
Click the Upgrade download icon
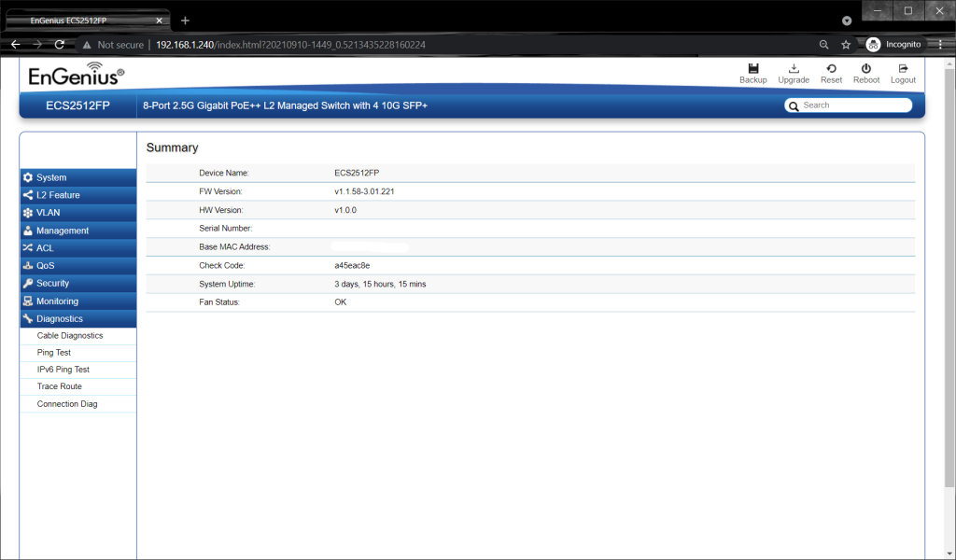pos(794,68)
